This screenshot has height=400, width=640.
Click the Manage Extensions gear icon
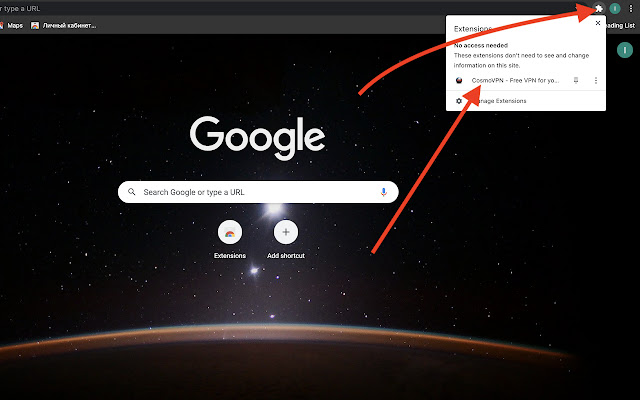459,101
